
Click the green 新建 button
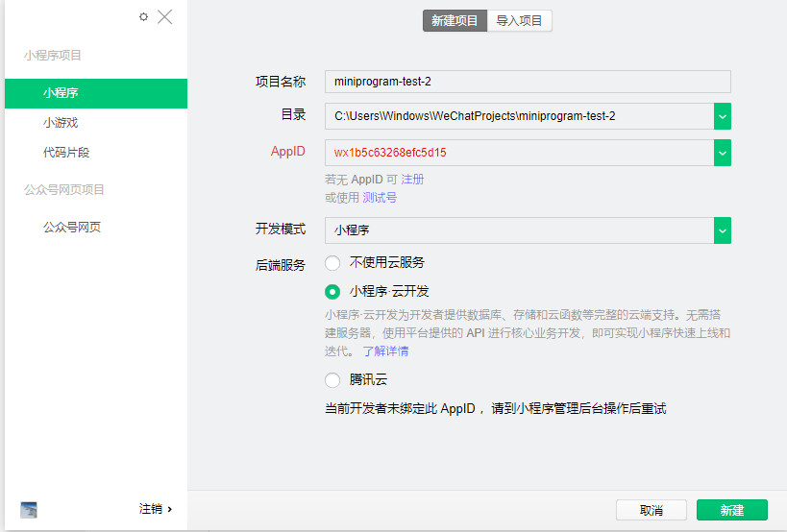click(732, 510)
